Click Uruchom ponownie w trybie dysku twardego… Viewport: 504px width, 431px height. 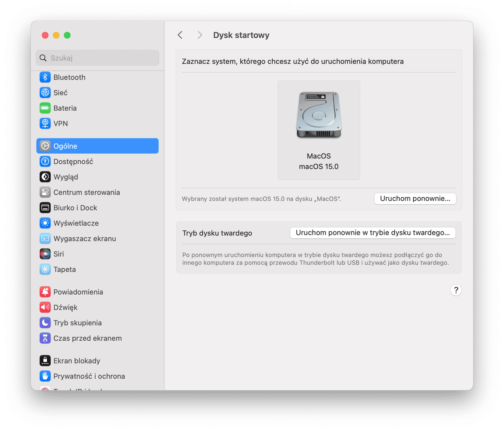(x=373, y=233)
